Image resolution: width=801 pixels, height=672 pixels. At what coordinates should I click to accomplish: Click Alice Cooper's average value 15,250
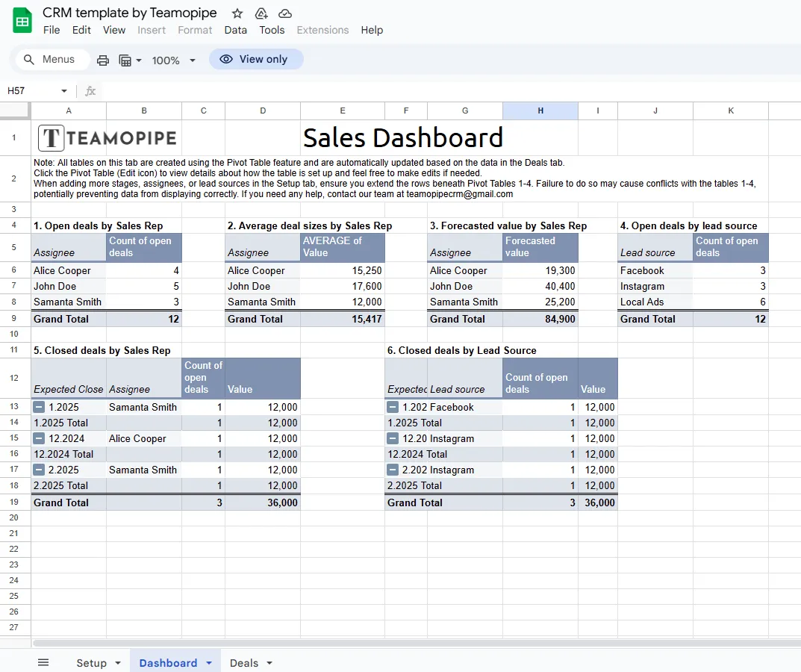tap(343, 271)
